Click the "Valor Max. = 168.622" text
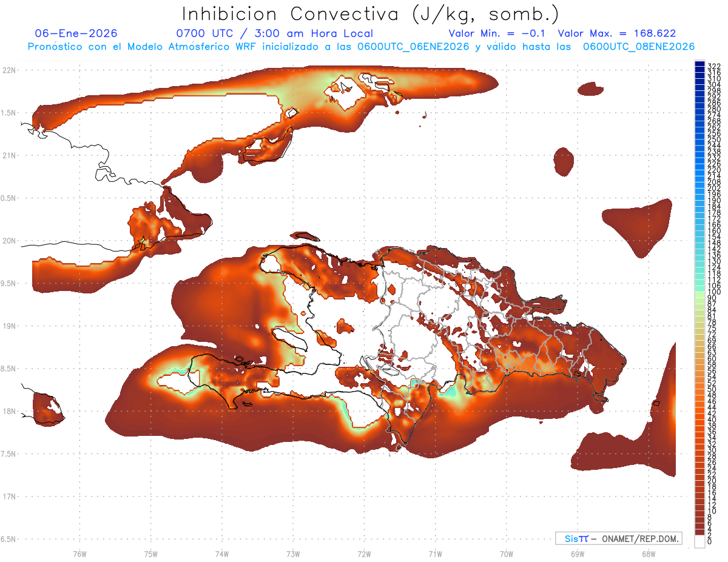Viewport: 728px width, 562px height. click(x=616, y=33)
